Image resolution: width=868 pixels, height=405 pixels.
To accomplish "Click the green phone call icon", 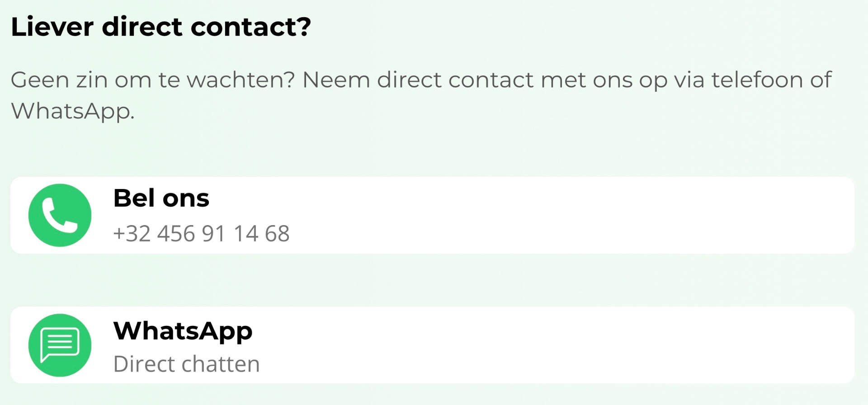I will (x=60, y=215).
